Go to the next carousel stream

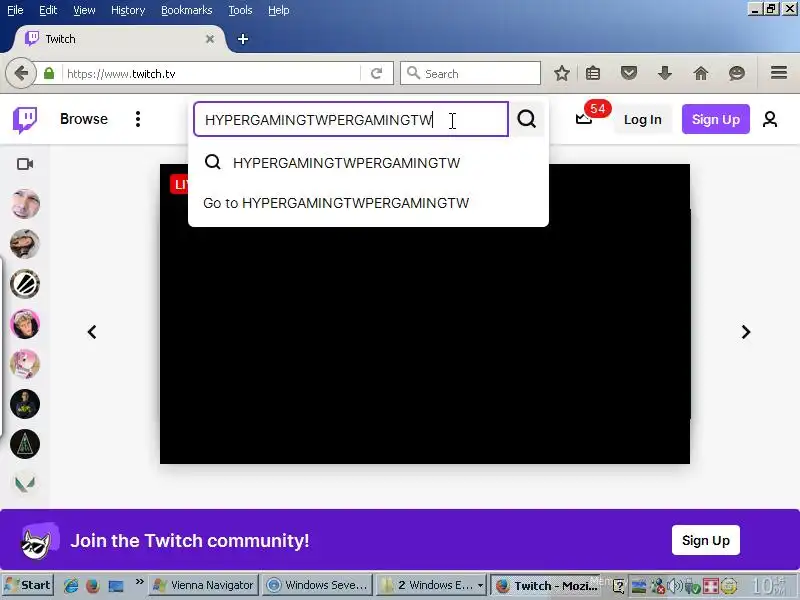point(746,332)
